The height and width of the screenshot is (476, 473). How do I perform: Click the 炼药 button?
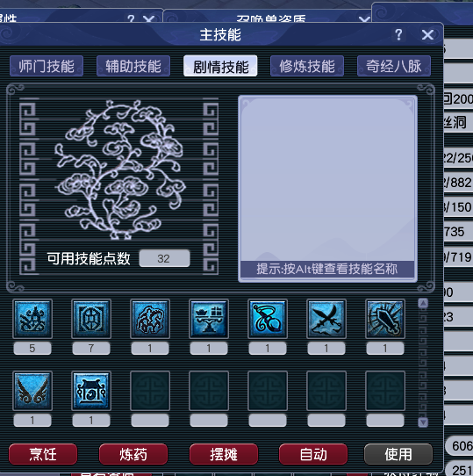point(133,454)
